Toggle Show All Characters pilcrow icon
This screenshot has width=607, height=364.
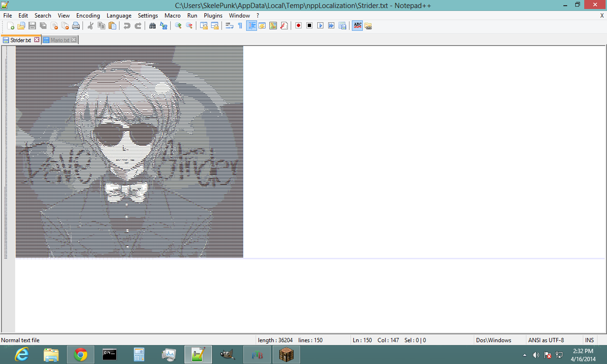(x=240, y=26)
